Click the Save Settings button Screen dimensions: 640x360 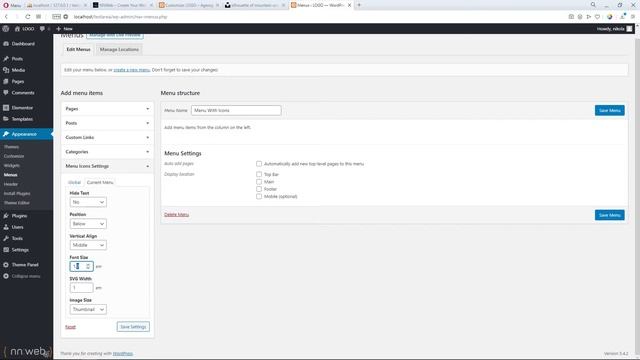(x=133, y=327)
